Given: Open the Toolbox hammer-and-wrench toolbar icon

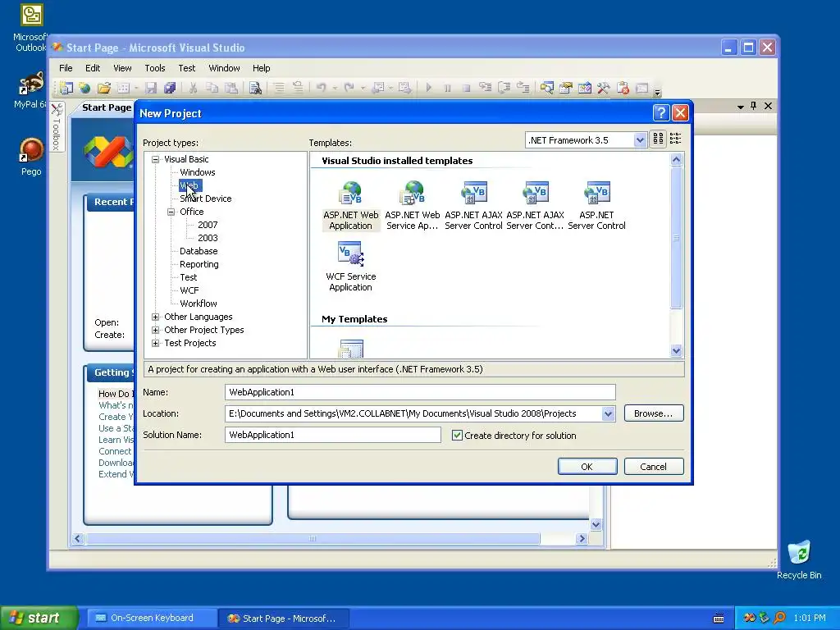Looking at the screenshot, I should click(603, 88).
